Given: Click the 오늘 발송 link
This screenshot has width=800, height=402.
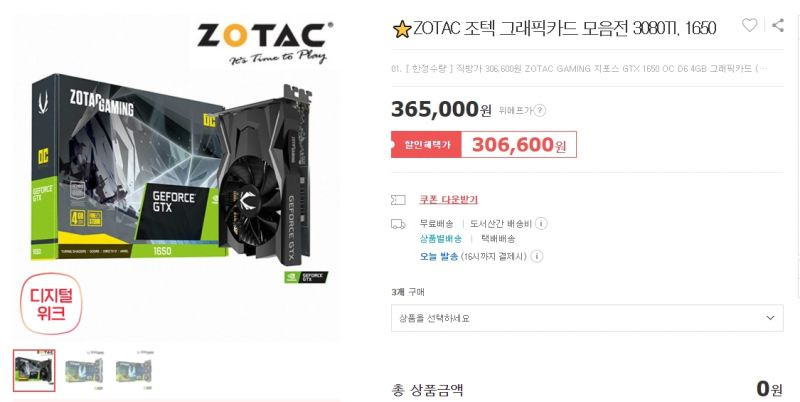Looking at the screenshot, I should [x=438, y=256].
